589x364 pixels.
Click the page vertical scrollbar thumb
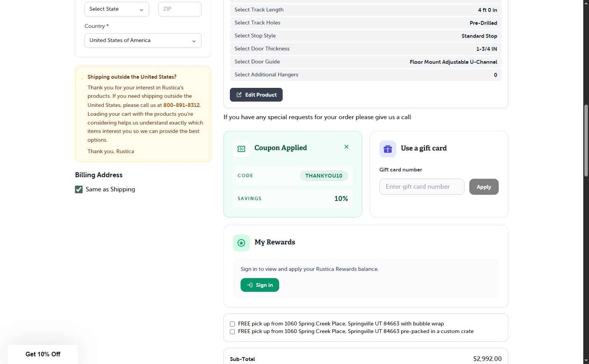[x=586, y=141]
